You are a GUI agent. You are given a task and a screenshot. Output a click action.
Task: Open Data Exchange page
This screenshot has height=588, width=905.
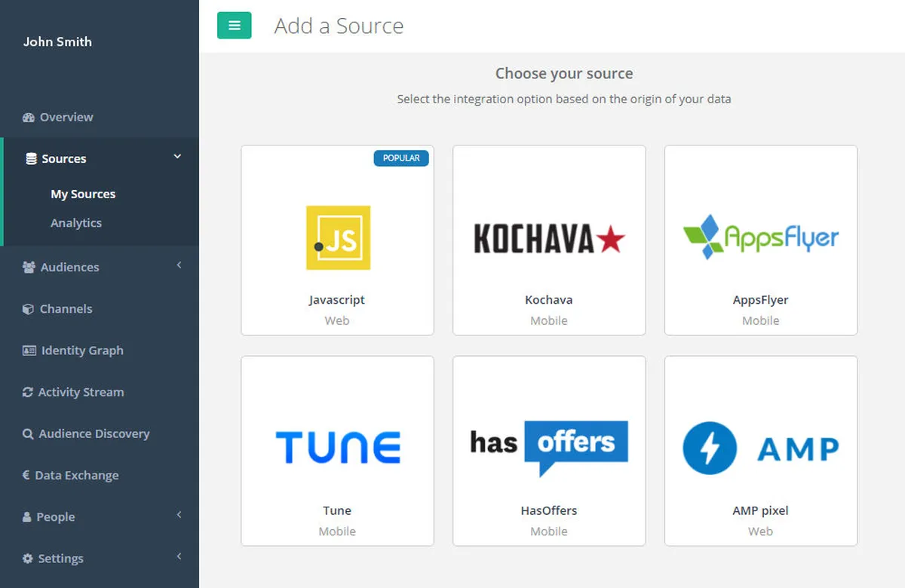[x=77, y=476]
